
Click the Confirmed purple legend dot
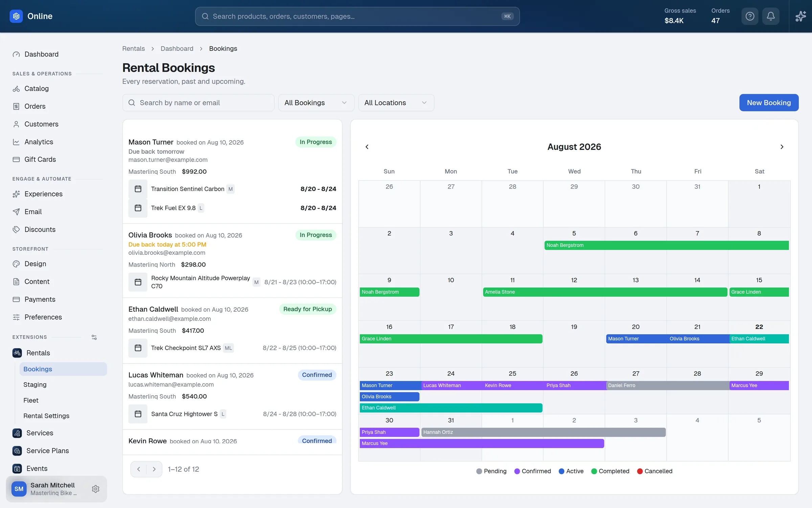coord(517,471)
